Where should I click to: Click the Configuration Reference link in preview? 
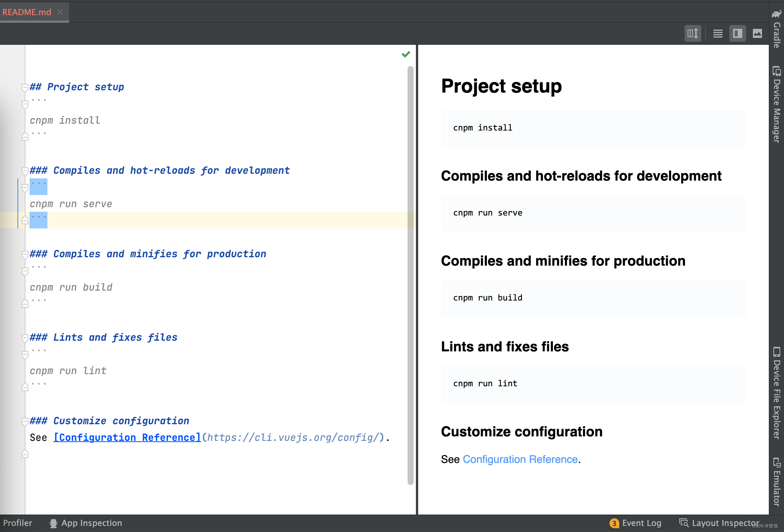pyautogui.click(x=520, y=459)
